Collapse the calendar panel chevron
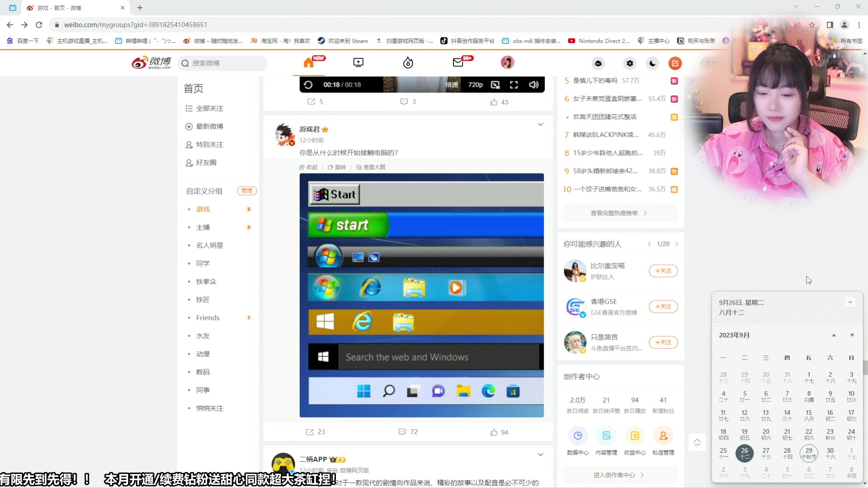The width and height of the screenshot is (868, 488). click(x=850, y=302)
